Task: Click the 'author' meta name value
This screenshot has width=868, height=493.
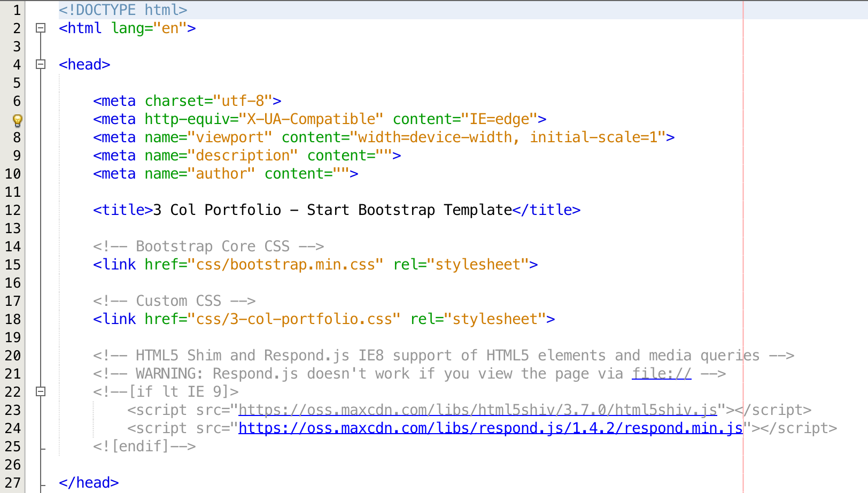Action: click(221, 173)
